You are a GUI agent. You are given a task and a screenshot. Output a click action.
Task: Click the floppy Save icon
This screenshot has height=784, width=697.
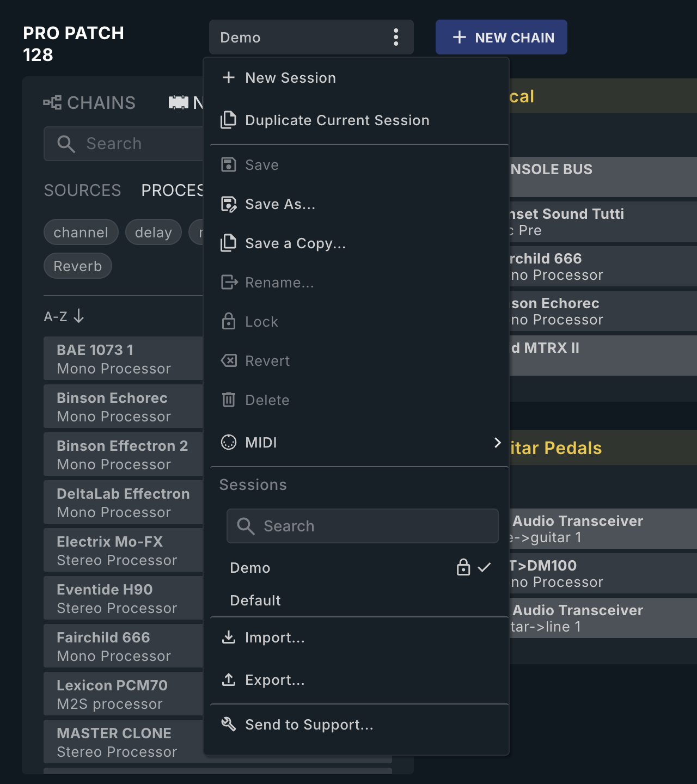[x=229, y=164]
